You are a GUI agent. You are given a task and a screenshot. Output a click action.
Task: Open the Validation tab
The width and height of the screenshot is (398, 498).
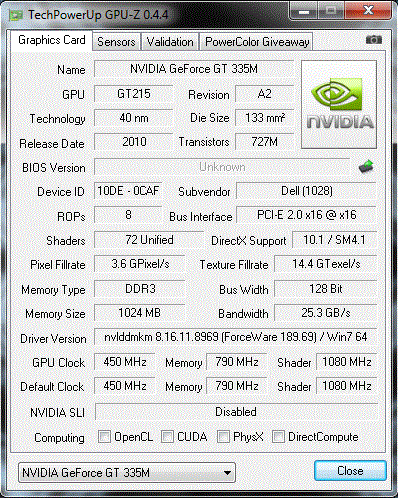click(170, 42)
